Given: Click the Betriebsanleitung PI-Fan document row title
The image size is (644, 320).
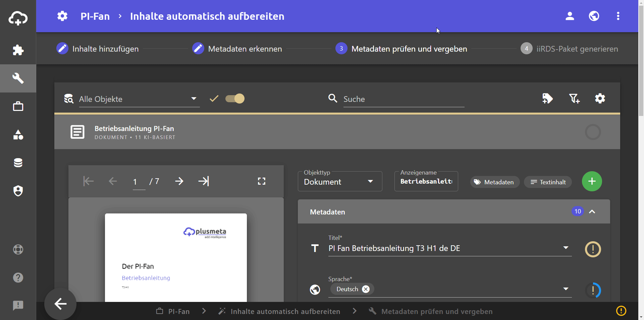Looking at the screenshot, I should [x=134, y=128].
